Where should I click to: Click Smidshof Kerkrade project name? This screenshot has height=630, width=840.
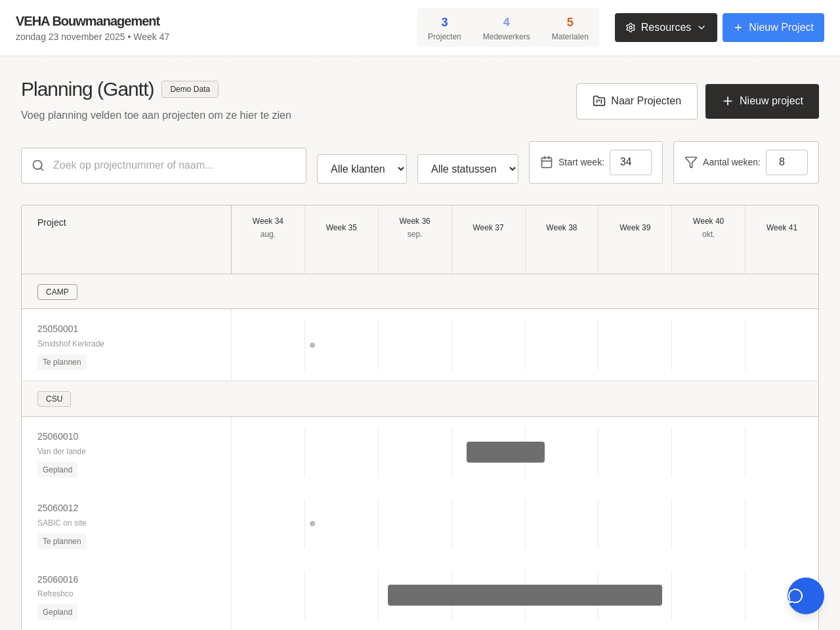(71, 344)
